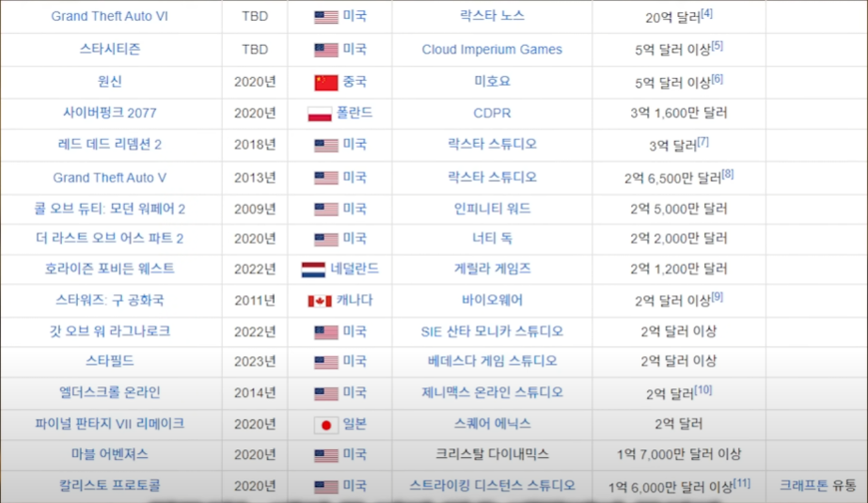This screenshot has width=868, height=503.
Task: Open the 엘더스크롤 온라인 link
Action: [110, 393]
